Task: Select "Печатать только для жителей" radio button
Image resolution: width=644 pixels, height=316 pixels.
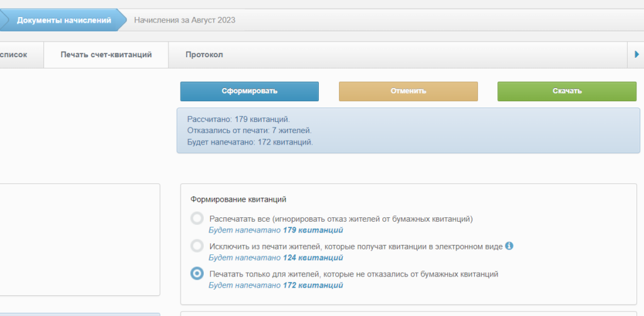Action: pyautogui.click(x=197, y=273)
